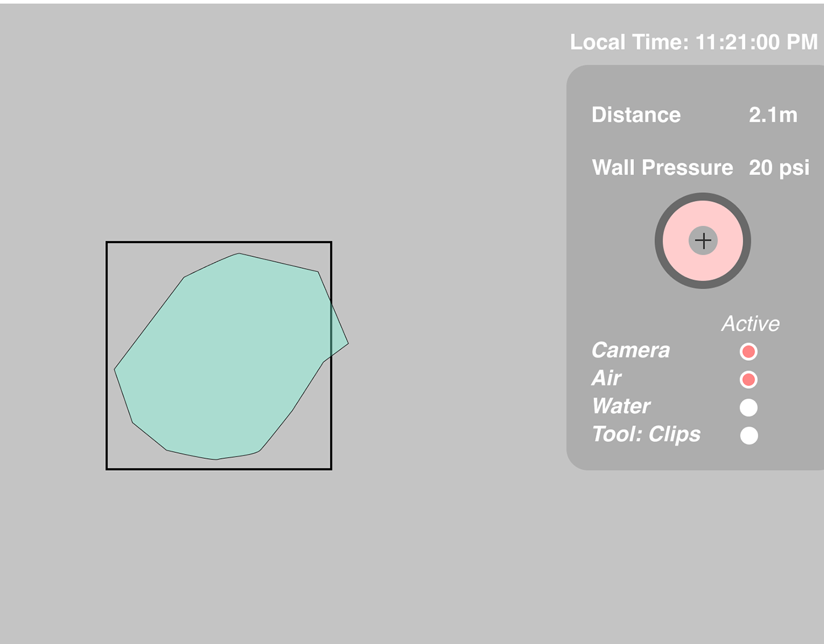Click the Air label
824x644 pixels.
(606, 378)
